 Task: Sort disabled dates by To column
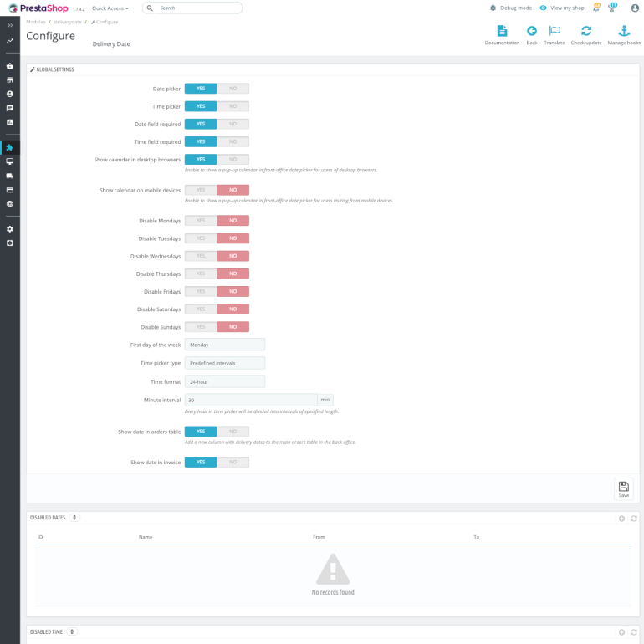point(477,537)
